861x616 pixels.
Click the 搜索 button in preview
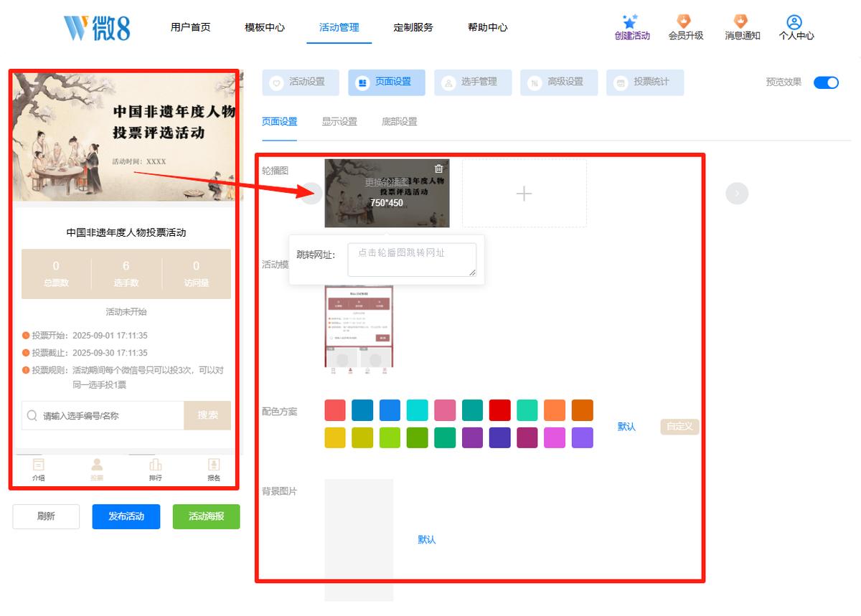(207, 415)
